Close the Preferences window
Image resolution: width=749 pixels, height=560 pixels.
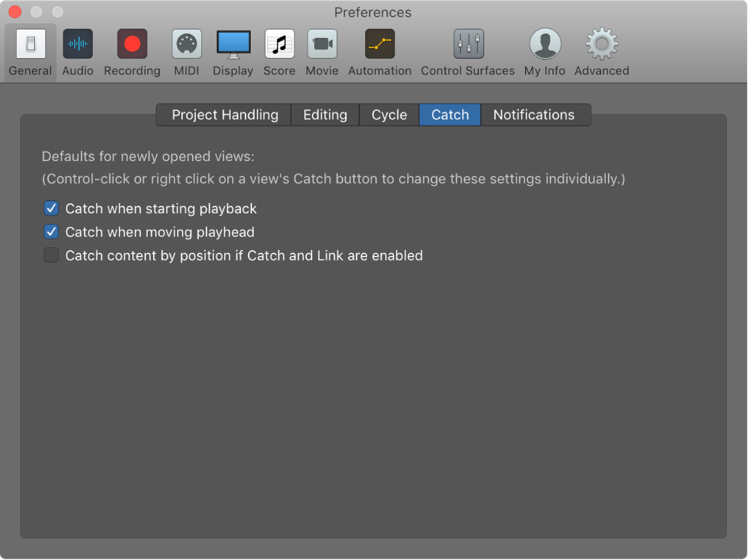pyautogui.click(x=15, y=11)
